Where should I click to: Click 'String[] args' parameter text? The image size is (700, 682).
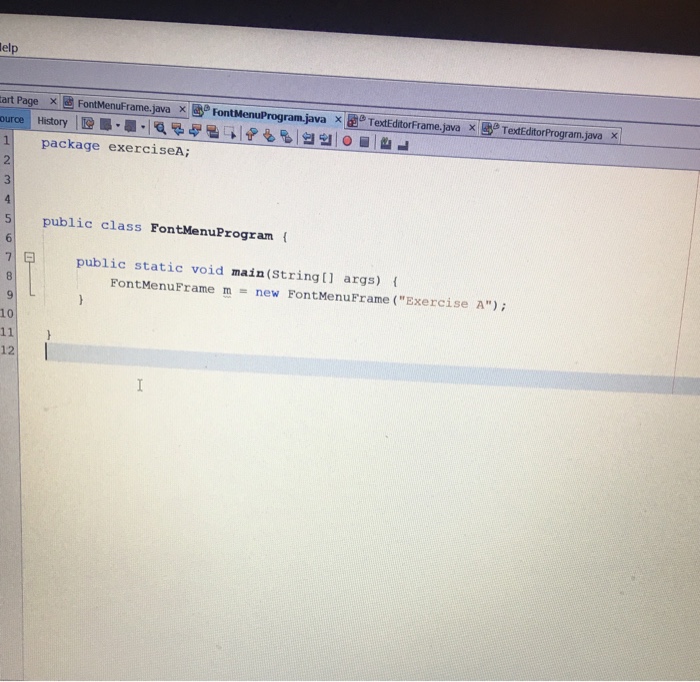tap(326, 277)
